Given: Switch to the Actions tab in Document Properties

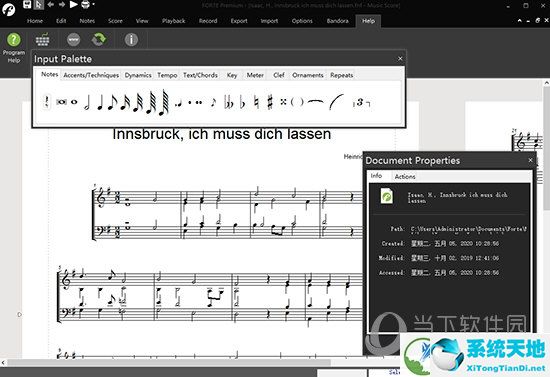Looking at the screenshot, I should (x=405, y=176).
